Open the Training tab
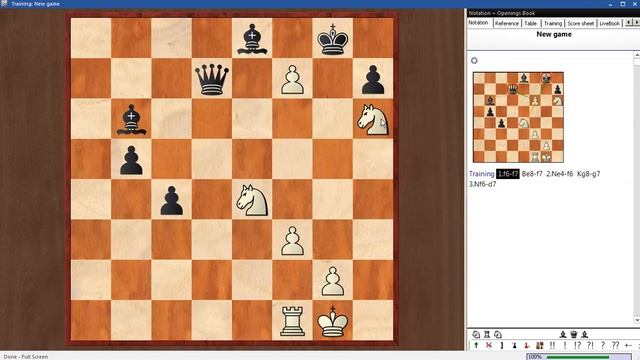The height and width of the screenshot is (360, 640). [x=553, y=24]
